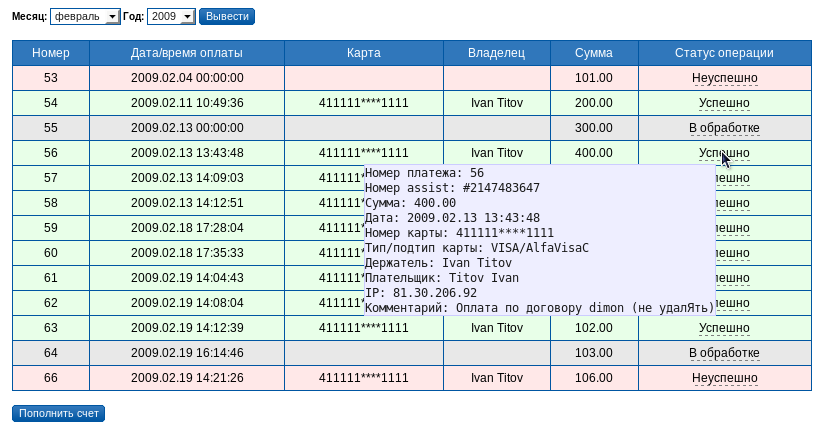Click the Карта column header
This screenshot has height=432, width=820.
(x=364, y=53)
